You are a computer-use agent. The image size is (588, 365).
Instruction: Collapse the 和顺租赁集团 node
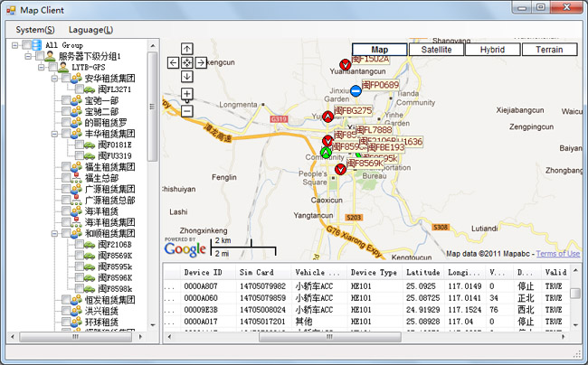54,233
